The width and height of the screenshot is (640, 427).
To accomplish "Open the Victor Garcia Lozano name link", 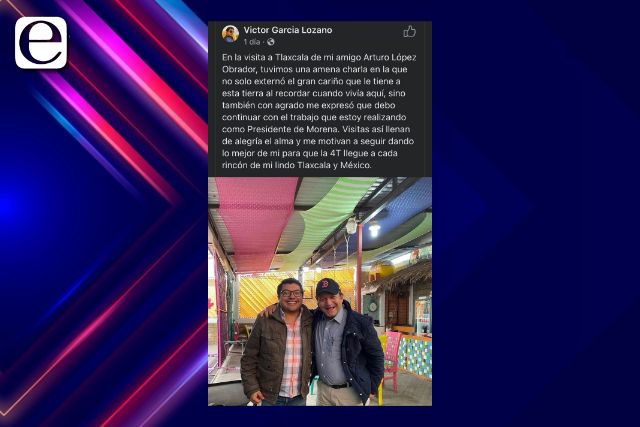I will (x=288, y=30).
